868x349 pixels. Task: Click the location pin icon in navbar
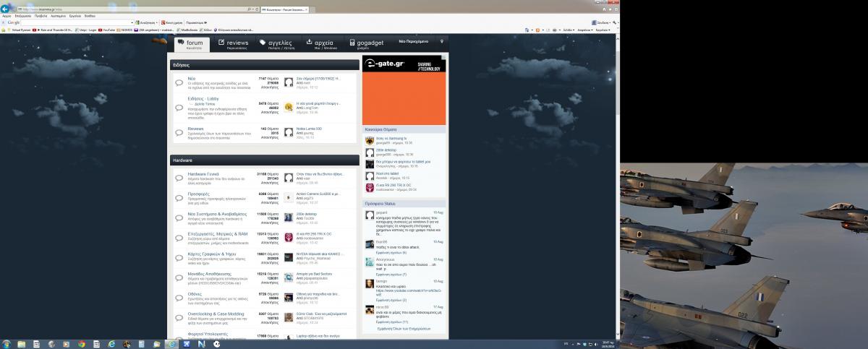(441, 42)
